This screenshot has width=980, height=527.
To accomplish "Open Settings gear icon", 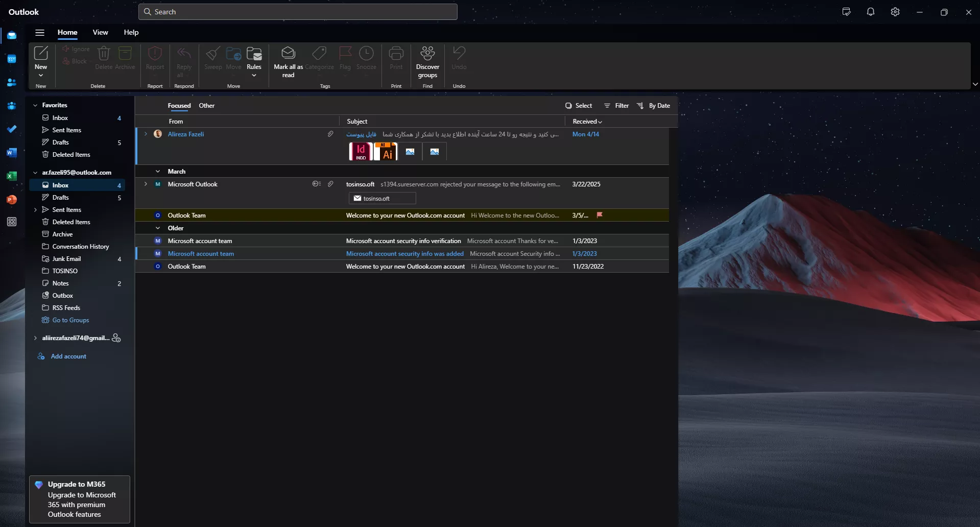I will (x=895, y=12).
